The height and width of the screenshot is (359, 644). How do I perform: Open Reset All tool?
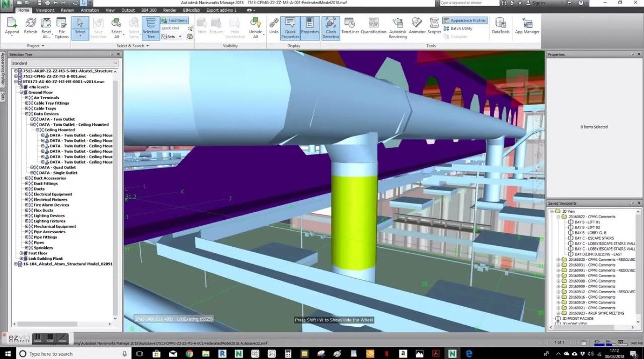[x=46, y=28]
